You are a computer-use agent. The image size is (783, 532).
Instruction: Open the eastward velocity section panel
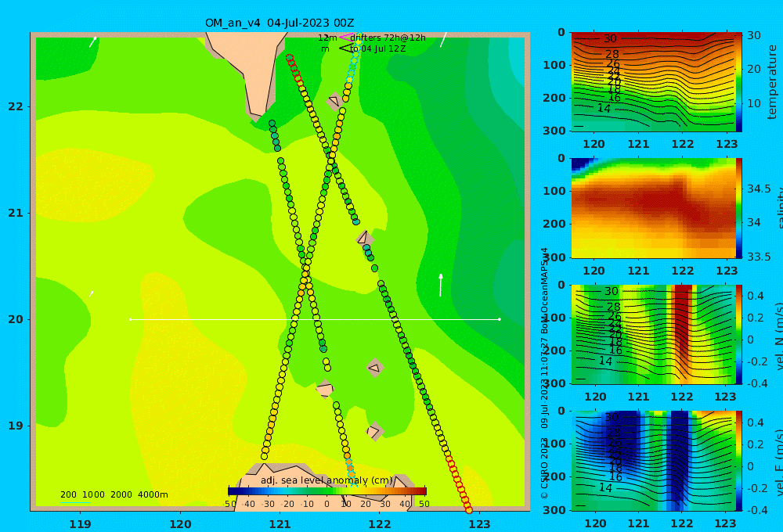tap(652, 461)
